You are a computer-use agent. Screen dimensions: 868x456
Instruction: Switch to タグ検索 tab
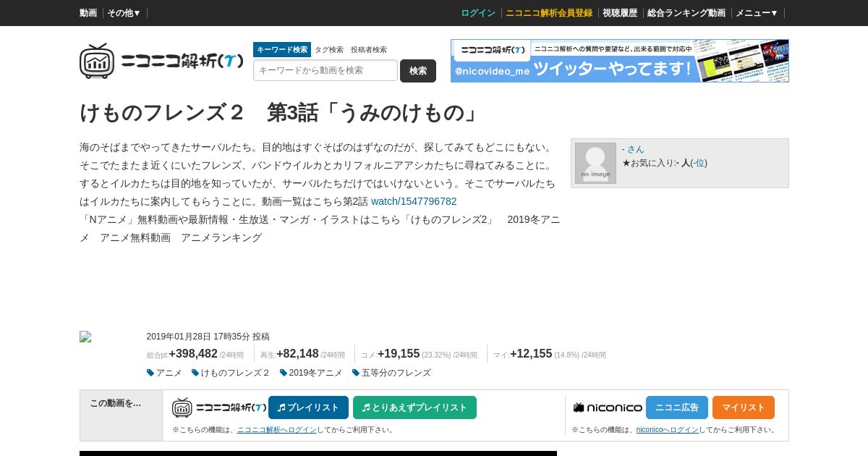tap(329, 50)
